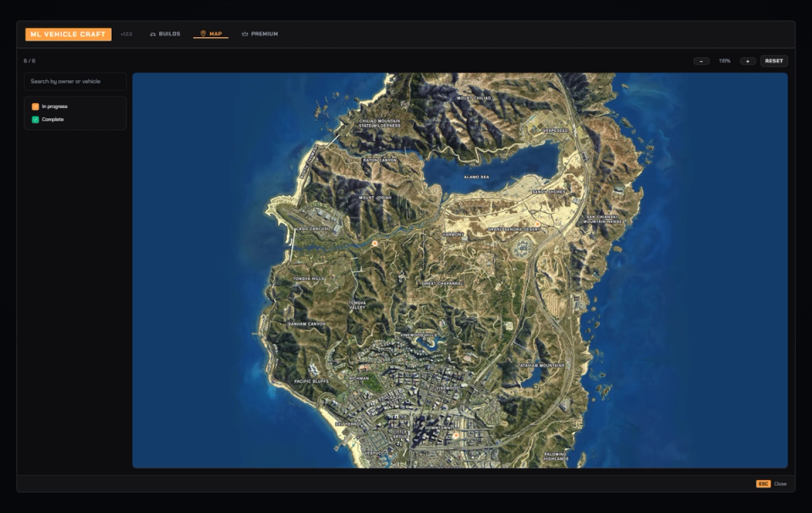Select the orange marker on river near Lago Zancudo

click(375, 243)
